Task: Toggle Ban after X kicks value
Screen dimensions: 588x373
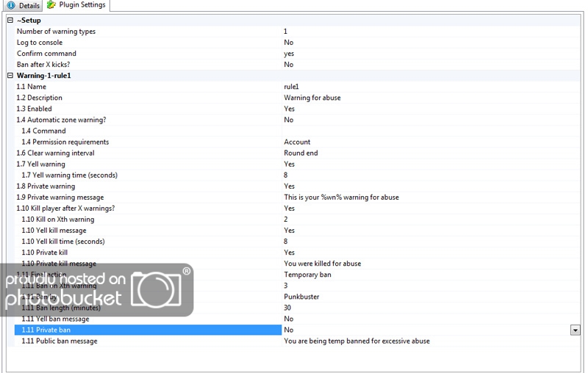Action: point(288,65)
